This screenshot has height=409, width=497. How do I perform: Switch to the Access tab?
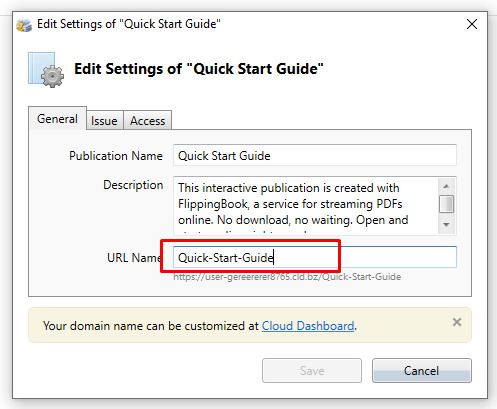tap(148, 121)
